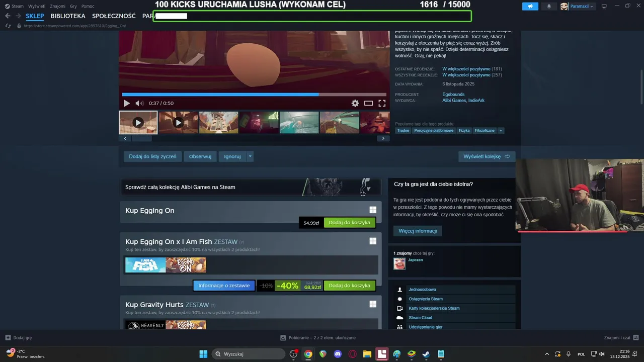Click the Filozoficzne tag
The image size is (644, 362).
pos(485,131)
